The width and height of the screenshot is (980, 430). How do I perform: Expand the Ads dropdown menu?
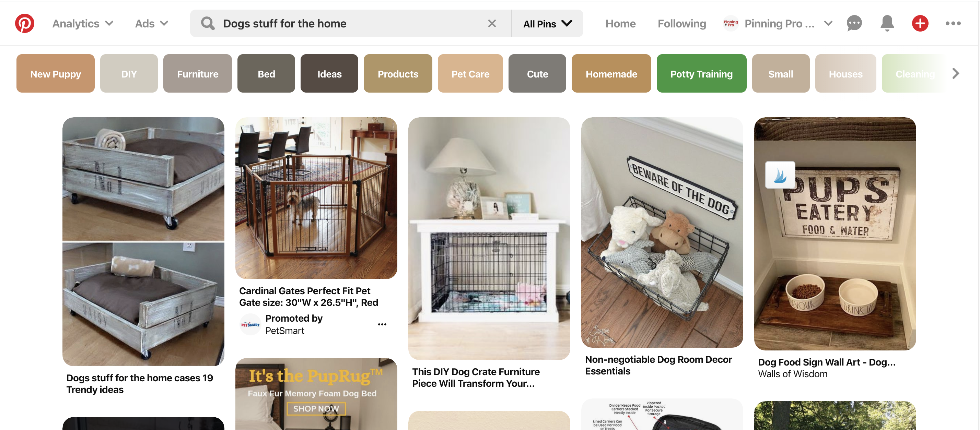tap(151, 23)
